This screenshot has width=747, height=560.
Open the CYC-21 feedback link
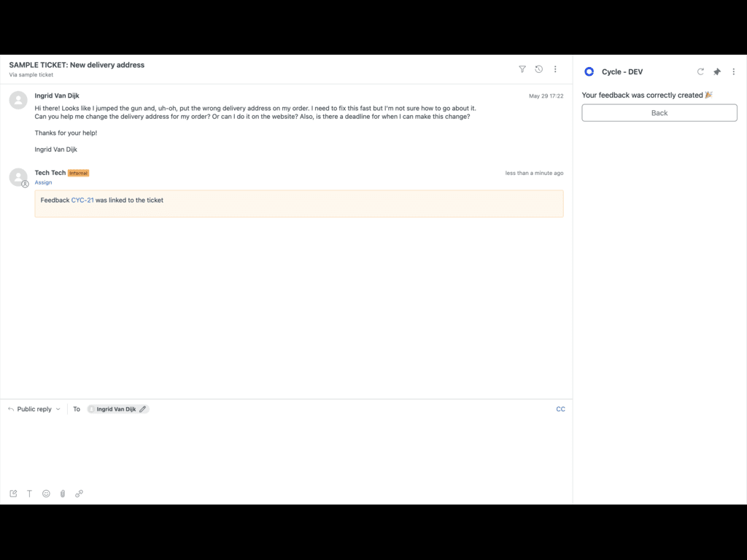point(82,200)
